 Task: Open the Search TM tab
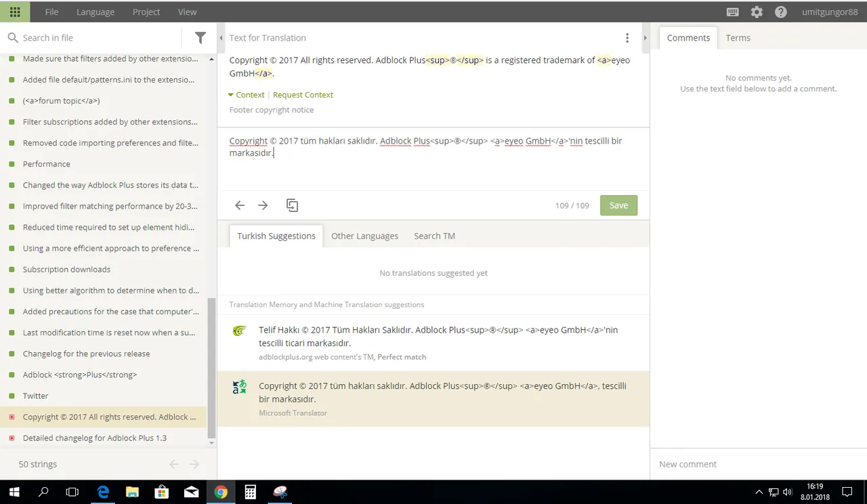[435, 236]
